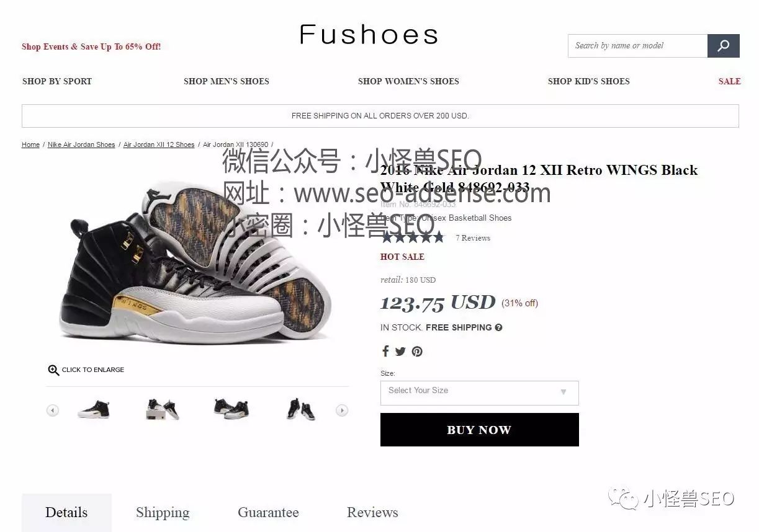Follow the Nike Air Jordan Shoes breadcrumb
The height and width of the screenshot is (532, 759).
pyautogui.click(x=81, y=144)
